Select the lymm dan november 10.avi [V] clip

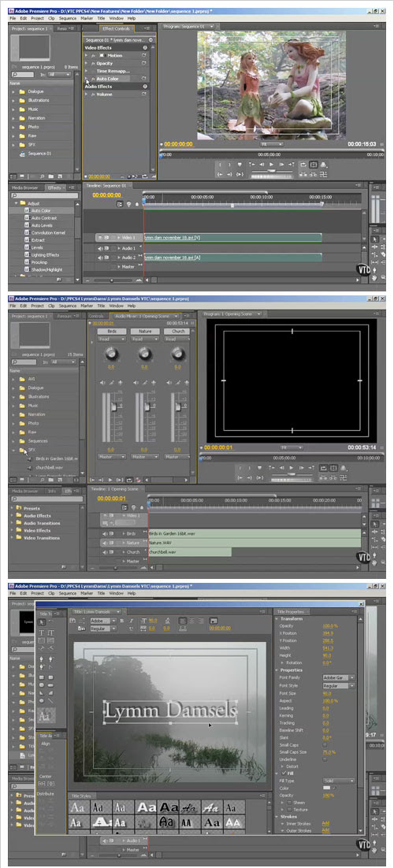[232, 238]
